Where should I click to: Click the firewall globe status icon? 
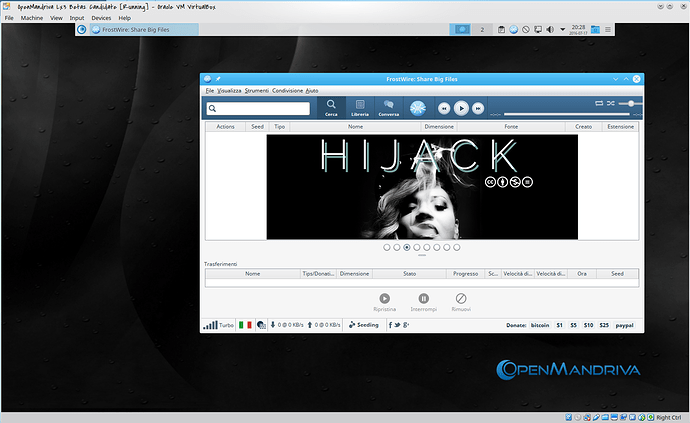point(261,325)
